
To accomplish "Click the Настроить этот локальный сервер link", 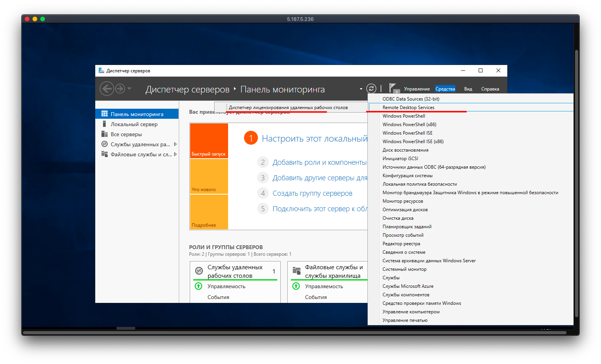I will tap(314, 138).
